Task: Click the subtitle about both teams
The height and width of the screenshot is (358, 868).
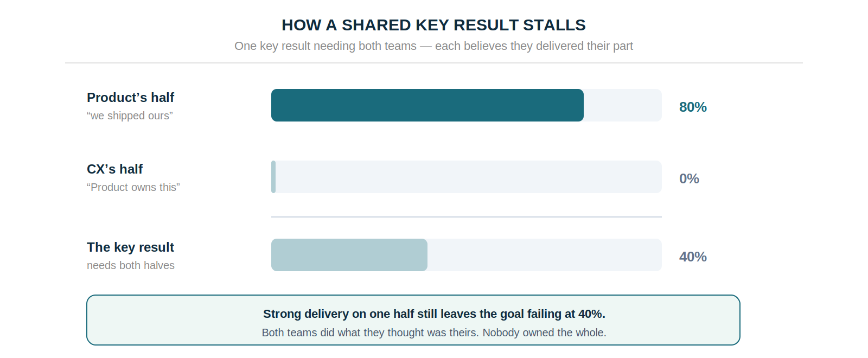Action: coord(433,46)
